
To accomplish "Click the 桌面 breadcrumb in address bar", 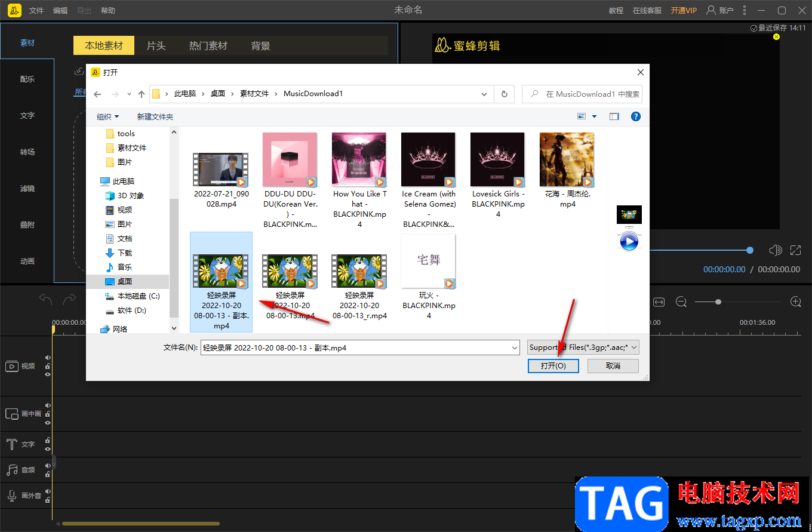I will (x=218, y=94).
